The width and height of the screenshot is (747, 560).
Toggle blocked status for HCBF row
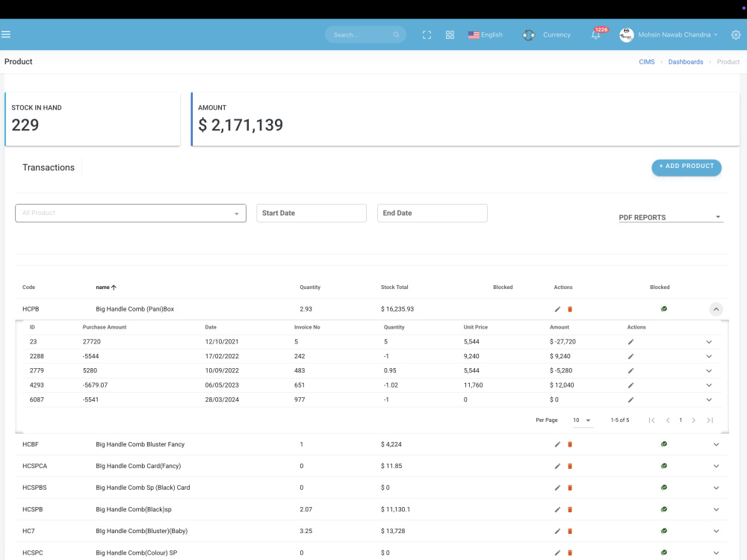tap(663, 444)
